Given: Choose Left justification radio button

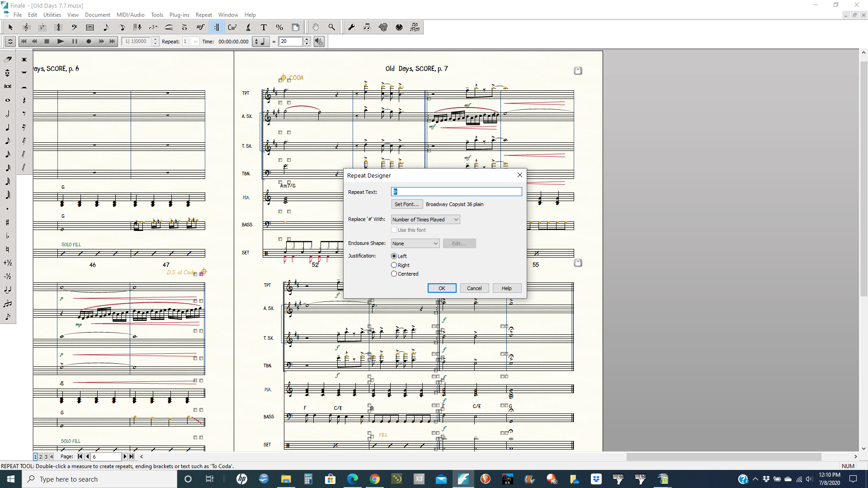Looking at the screenshot, I should click(394, 256).
